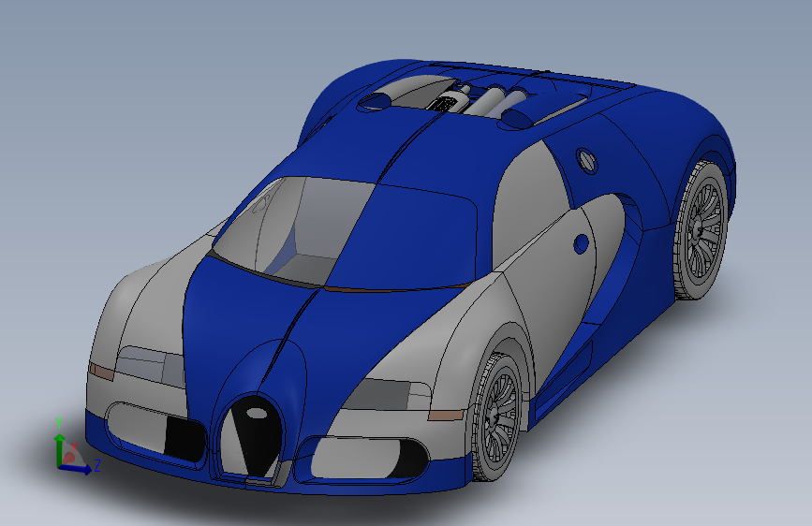812x526 pixels.
Task: Select the round blue cap on gray side panel
Action: pos(581,243)
